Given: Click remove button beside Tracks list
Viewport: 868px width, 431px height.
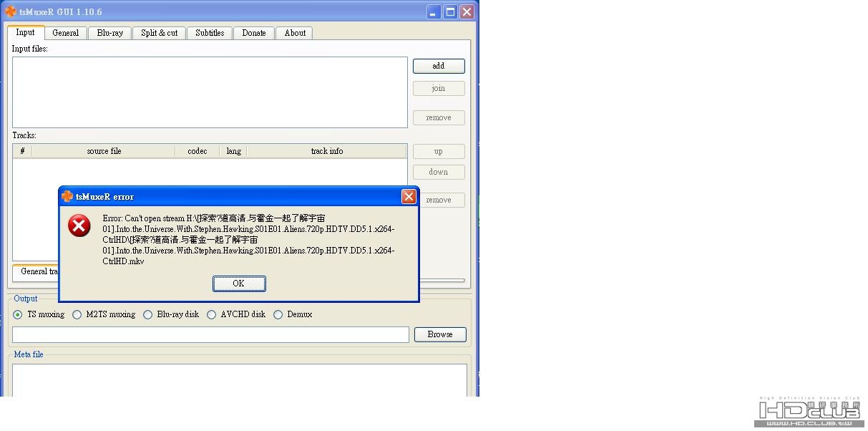Looking at the screenshot, I should pyautogui.click(x=439, y=200).
